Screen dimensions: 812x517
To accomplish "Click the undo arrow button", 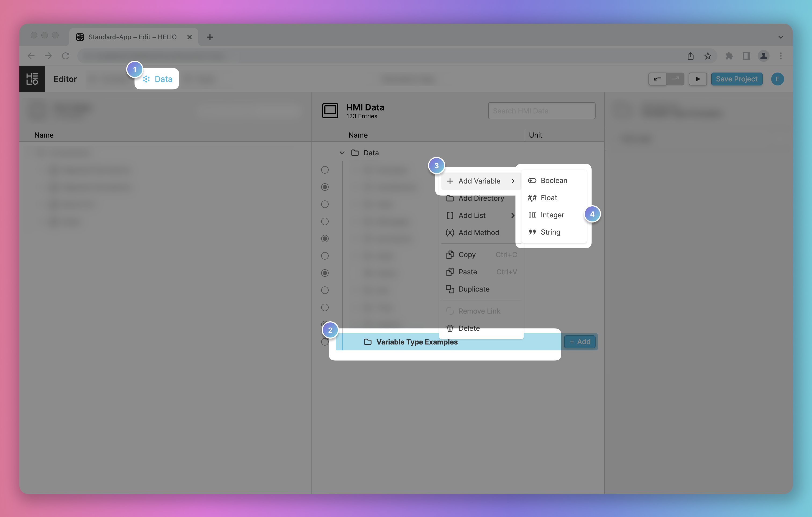I will click(657, 79).
